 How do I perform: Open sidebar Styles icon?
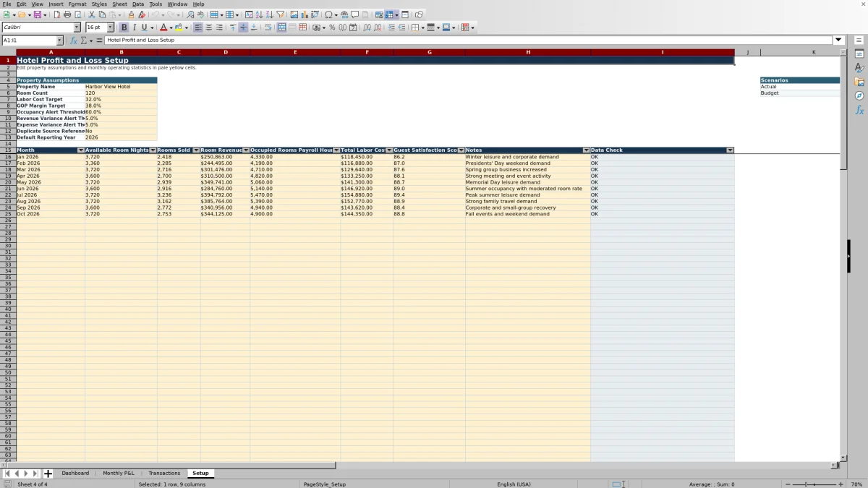859,67
